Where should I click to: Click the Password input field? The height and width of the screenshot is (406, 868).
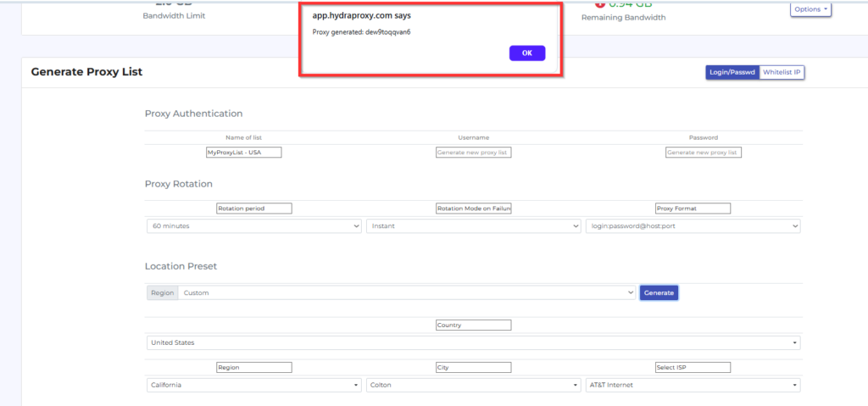(x=703, y=153)
